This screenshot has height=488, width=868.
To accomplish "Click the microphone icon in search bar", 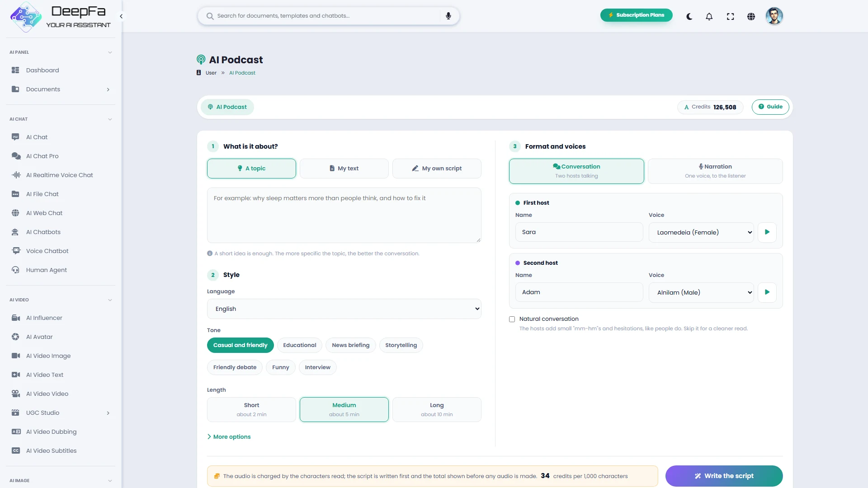I will click(x=448, y=16).
